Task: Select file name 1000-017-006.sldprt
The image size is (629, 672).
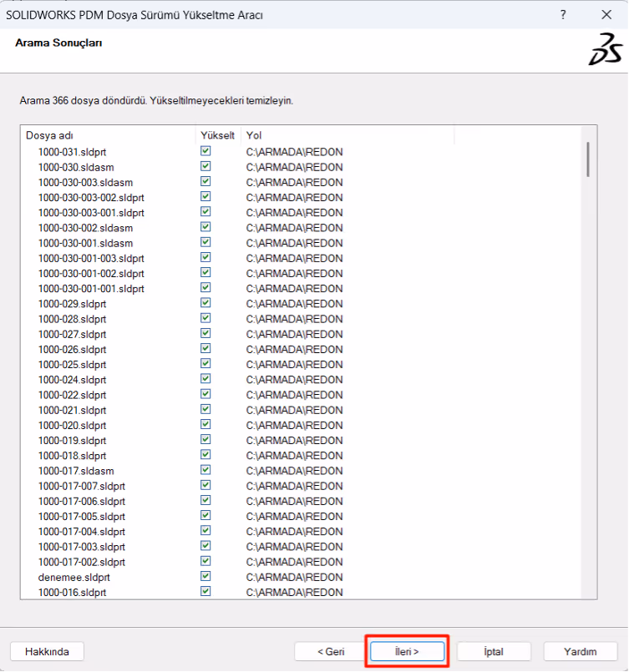Action: pyautogui.click(x=82, y=502)
